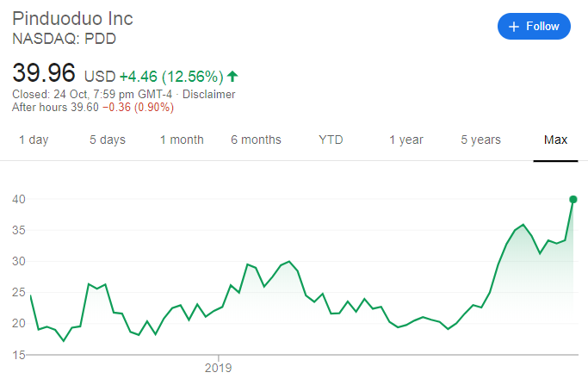Open the Disclaimer link
The height and width of the screenshot is (385, 588).
point(208,94)
